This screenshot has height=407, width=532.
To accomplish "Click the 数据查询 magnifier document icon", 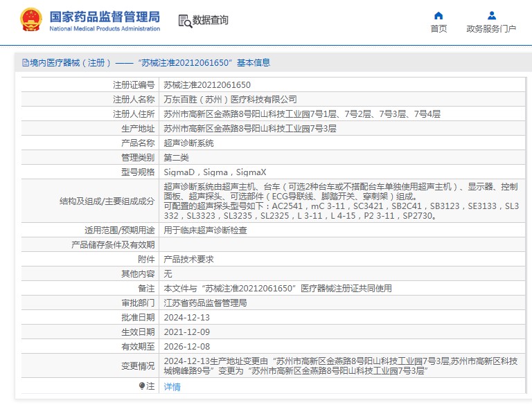I will point(184,21).
